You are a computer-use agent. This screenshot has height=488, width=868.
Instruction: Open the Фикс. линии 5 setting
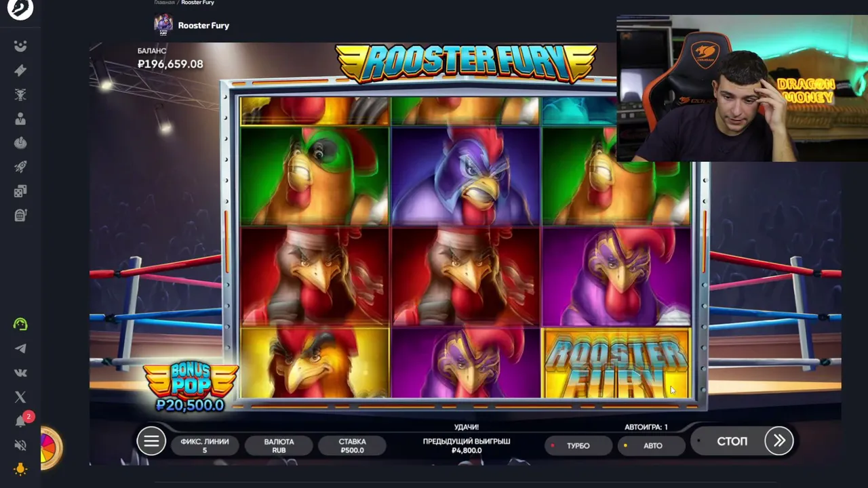(205, 445)
